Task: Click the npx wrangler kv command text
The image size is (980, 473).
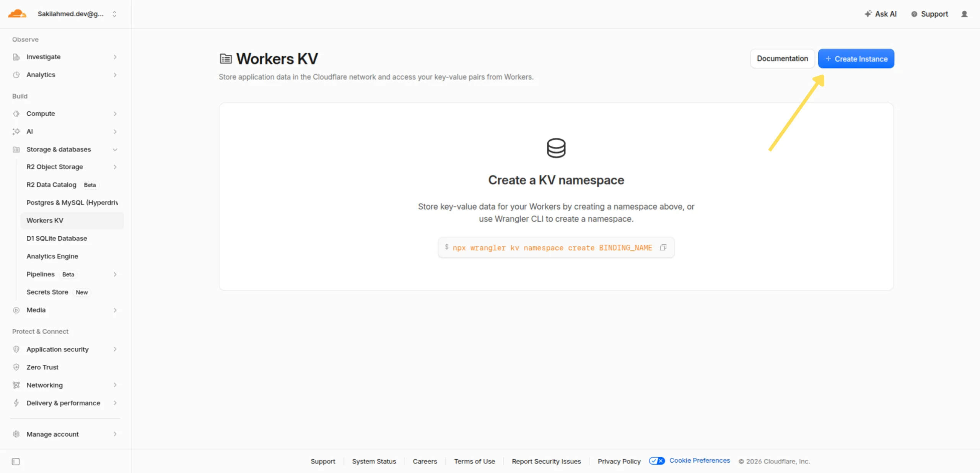Action: [x=552, y=248]
